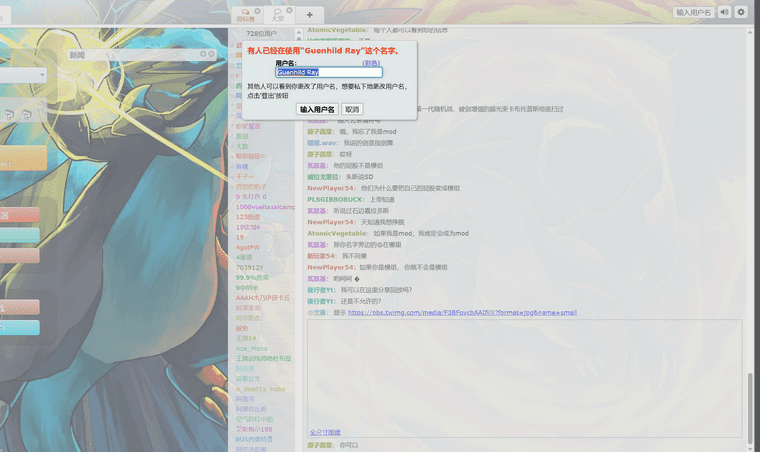The image size is (760, 452).
Task: Click the sound volume speaker icon
Action: pos(724,12)
